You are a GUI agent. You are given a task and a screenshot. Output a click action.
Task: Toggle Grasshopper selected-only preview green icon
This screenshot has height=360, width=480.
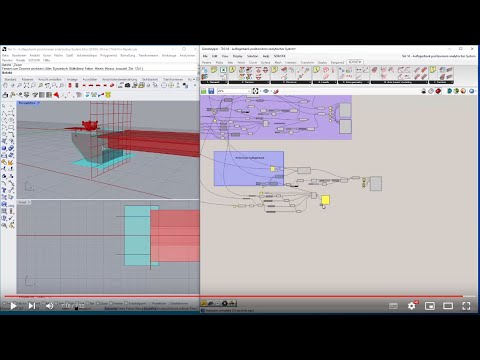[x=456, y=91]
